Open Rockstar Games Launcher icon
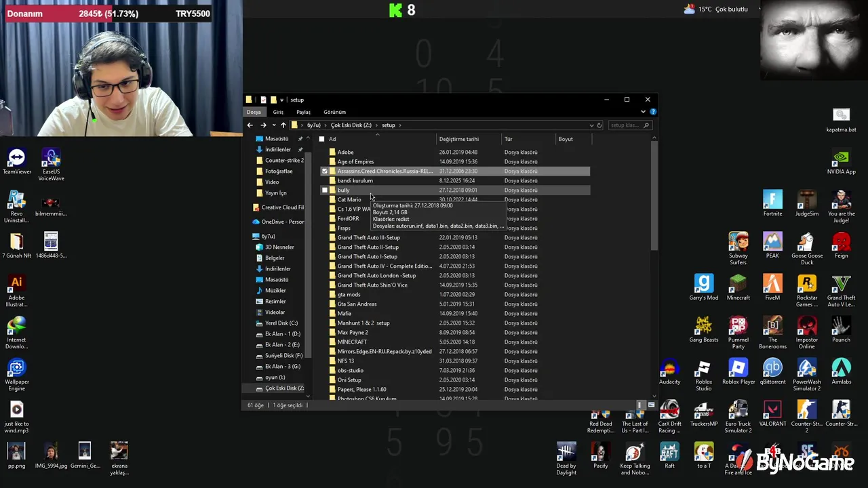Viewport: 868px width, 488px height. pos(807,291)
